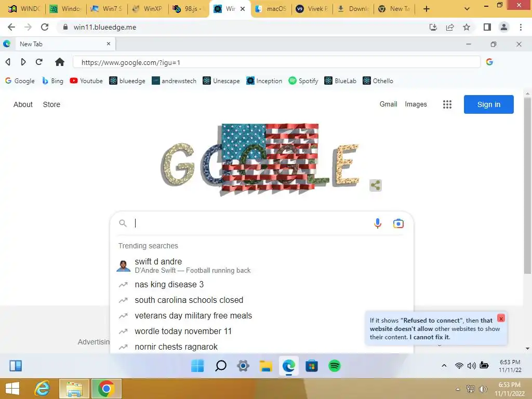This screenshot has width=532, height=399.
Task: Open the Spotify bookmark
Action: (303, 81)
